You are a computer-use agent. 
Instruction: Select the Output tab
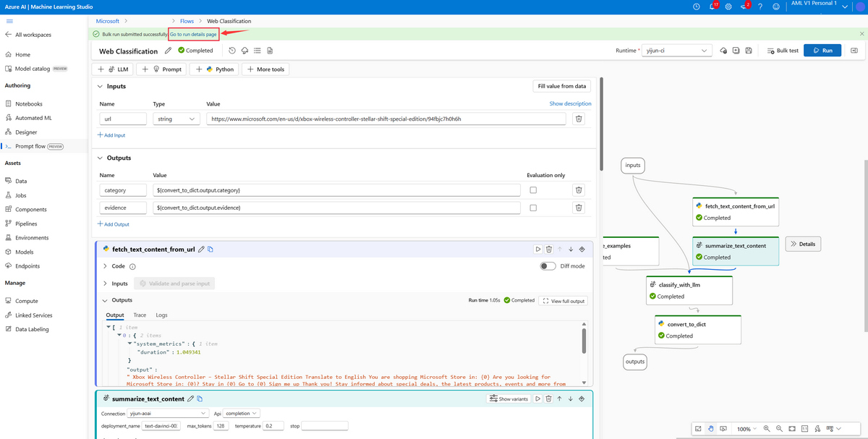point(115,315)
